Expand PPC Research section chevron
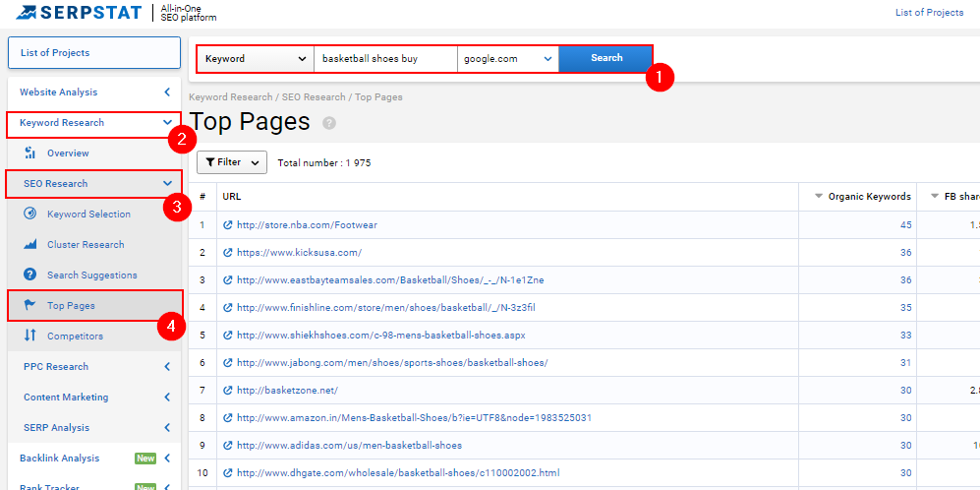Image resolution: width=980 pixels, height=490 pixels. 167,367
